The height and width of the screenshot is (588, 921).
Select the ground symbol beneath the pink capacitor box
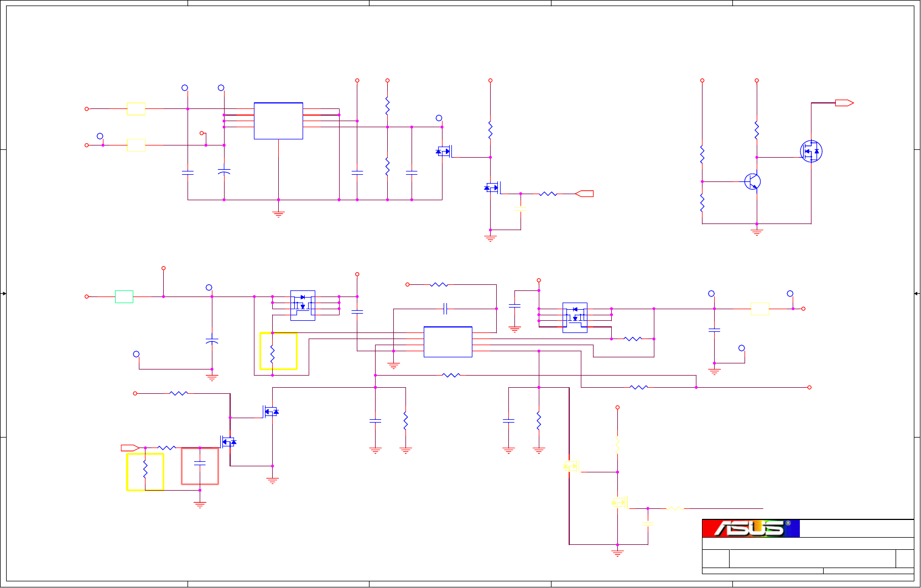click(200, 504)
